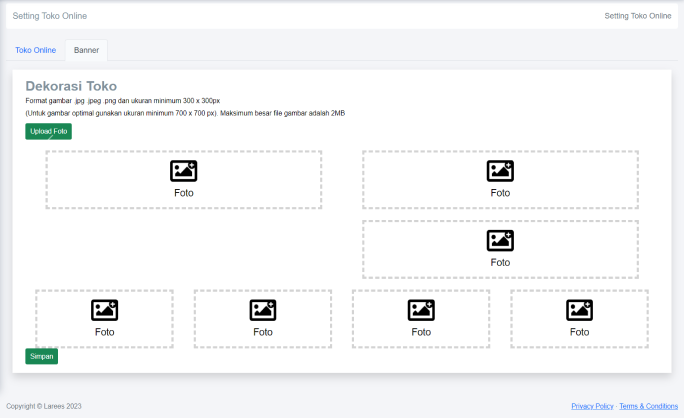684x418 pixels.
Task: Click the image icon in the middle-right photo slot
Action: point(500,240)
